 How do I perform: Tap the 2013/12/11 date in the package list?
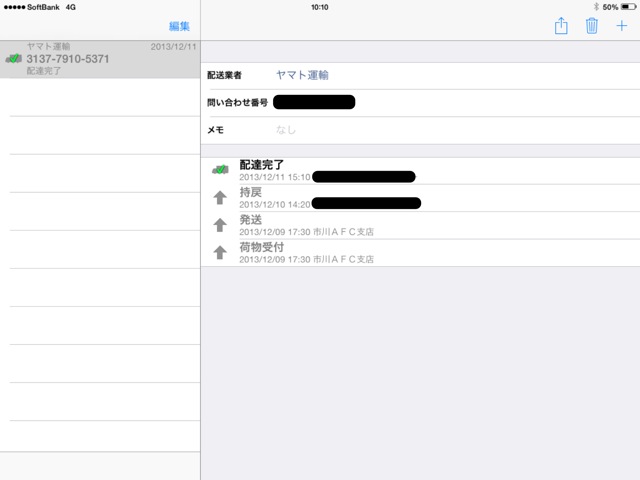(x=173, y=47)
